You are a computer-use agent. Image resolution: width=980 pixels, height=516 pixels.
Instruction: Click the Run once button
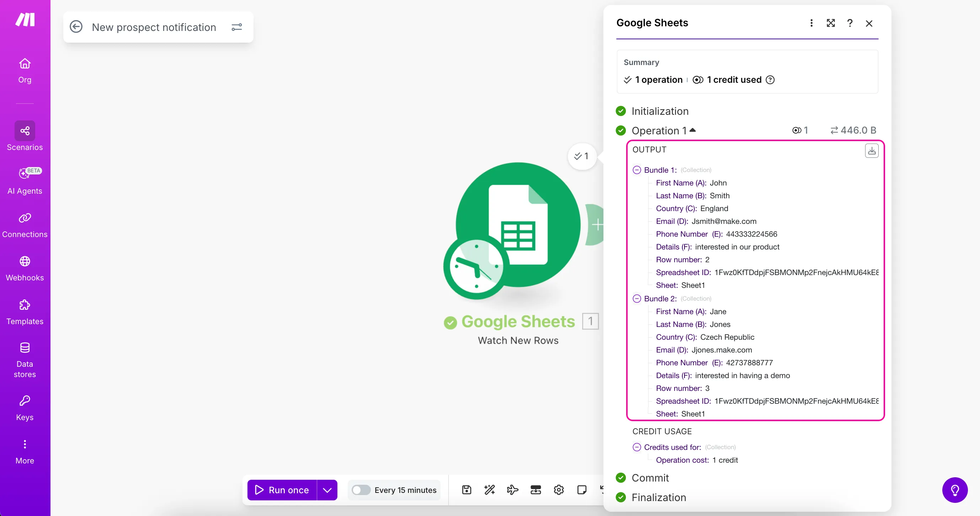coord(282,490)
